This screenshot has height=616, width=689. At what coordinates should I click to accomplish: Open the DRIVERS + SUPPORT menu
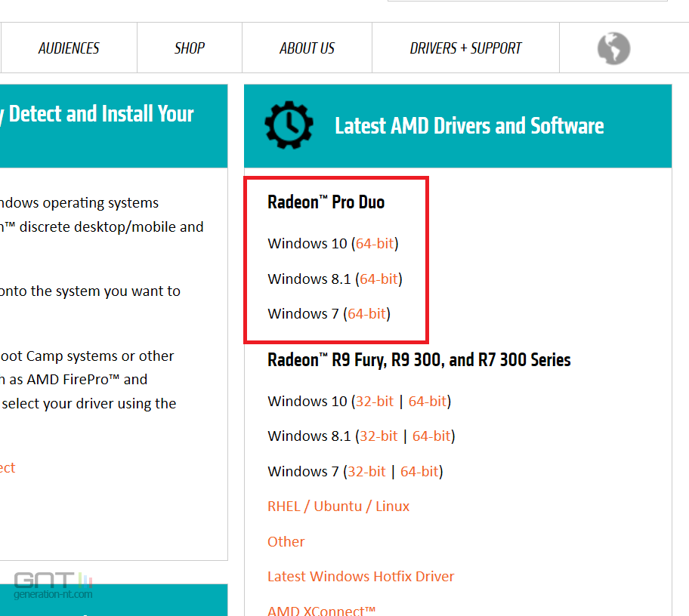click(465, 48)
